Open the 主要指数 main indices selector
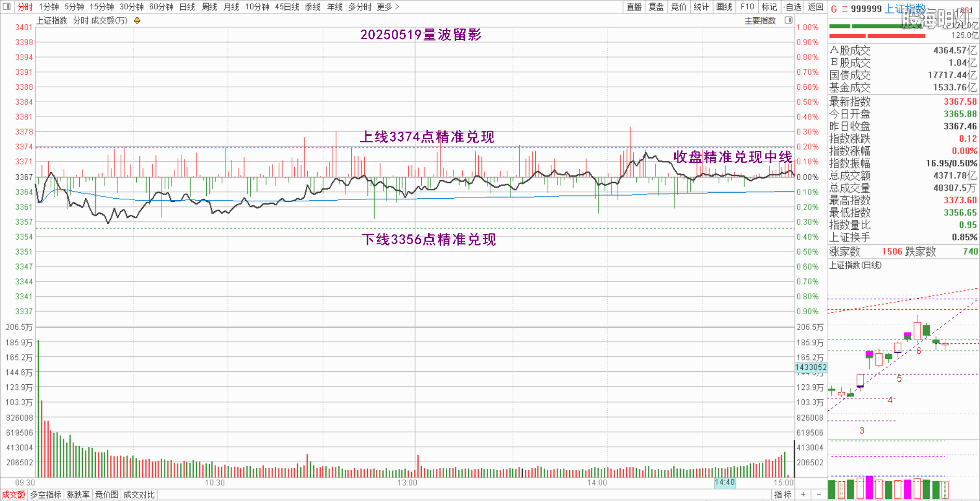 tap(760, 21)
